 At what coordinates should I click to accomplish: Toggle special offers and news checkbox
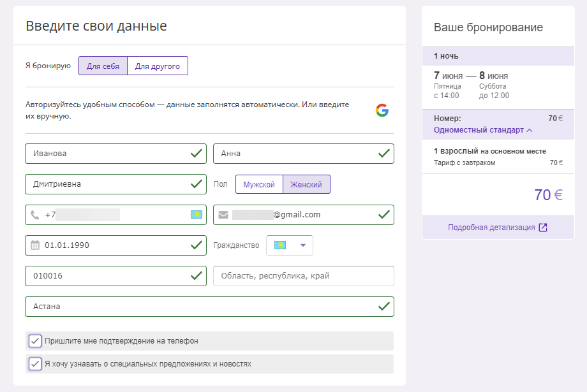35,364
